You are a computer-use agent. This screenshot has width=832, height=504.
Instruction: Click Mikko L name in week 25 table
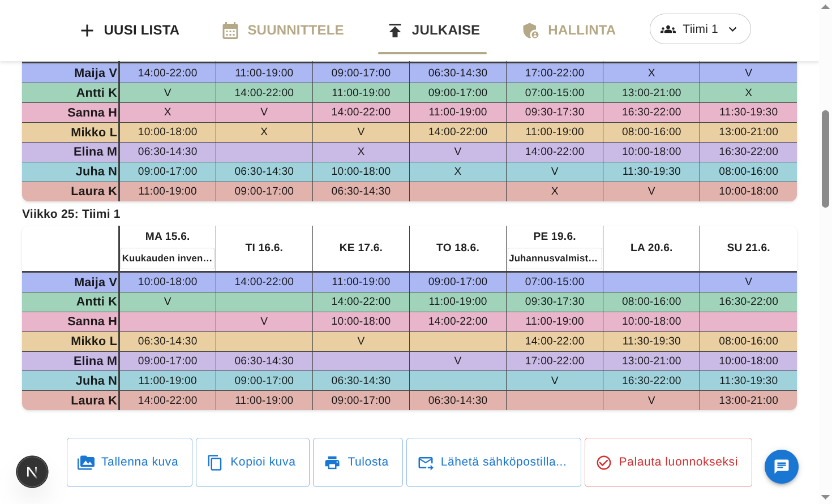click(x=93, y=341)
